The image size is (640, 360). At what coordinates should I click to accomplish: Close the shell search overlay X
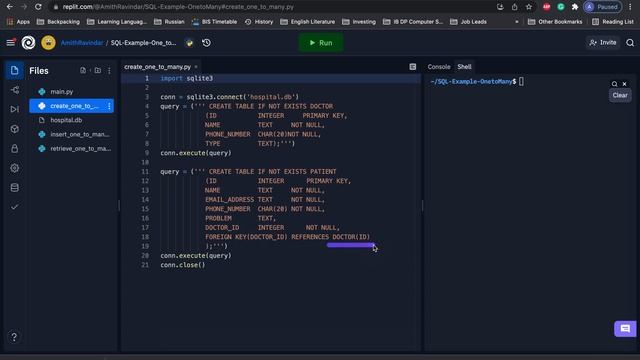(624, 84)
